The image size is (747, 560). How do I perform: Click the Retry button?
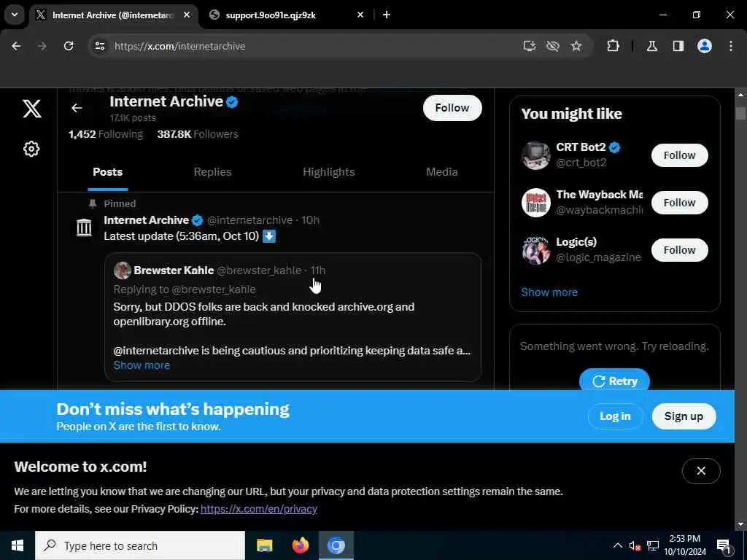(614, 381)
